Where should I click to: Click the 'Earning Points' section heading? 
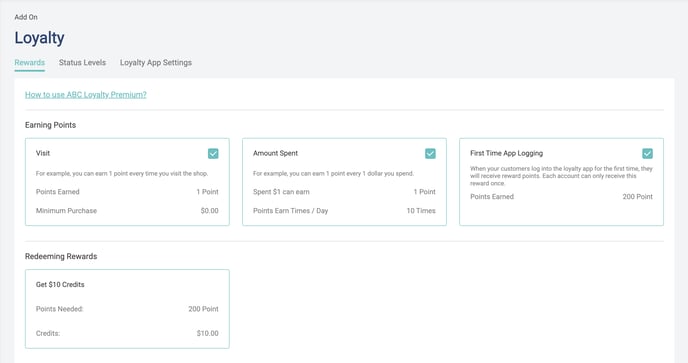click(x=50, y=125)
